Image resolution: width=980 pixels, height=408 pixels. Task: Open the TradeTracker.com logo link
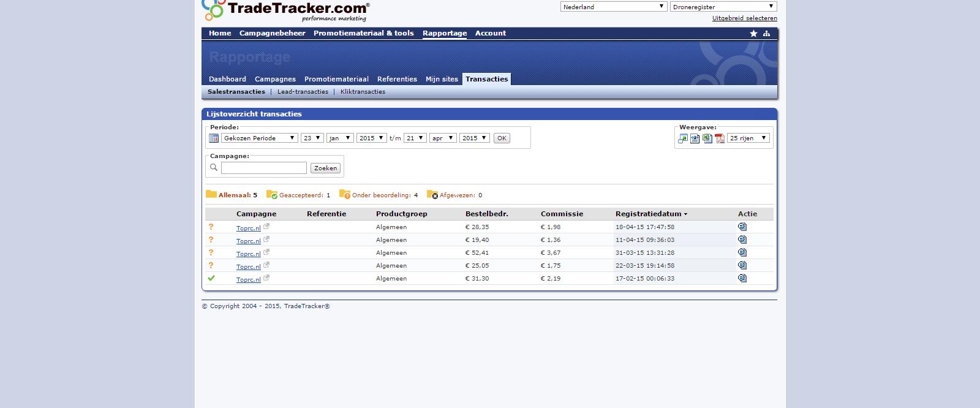285,10
